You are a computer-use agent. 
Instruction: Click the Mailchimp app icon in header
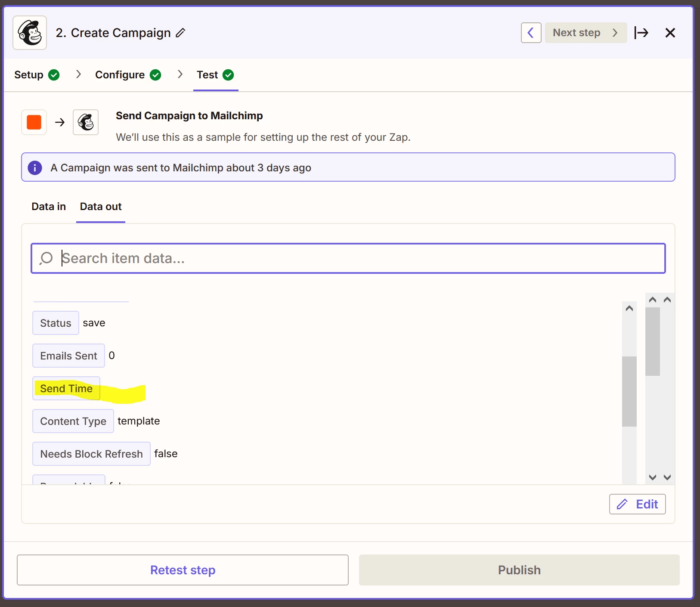pos(30,33)
